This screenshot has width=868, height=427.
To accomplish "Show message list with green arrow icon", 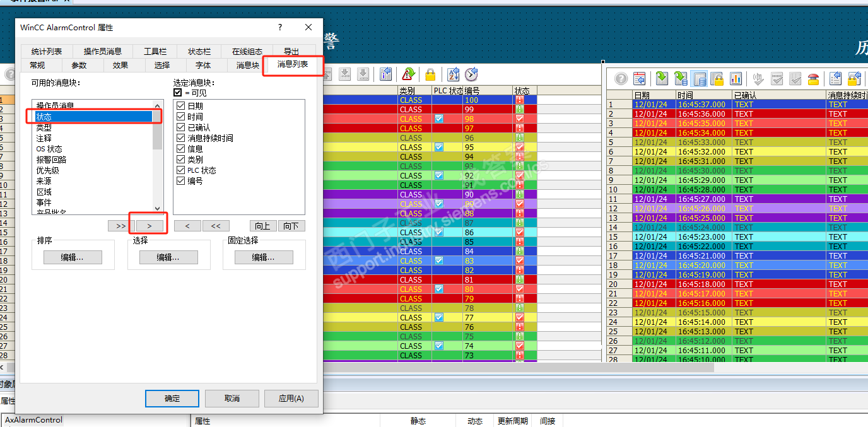I will click(x=662, y=79).
